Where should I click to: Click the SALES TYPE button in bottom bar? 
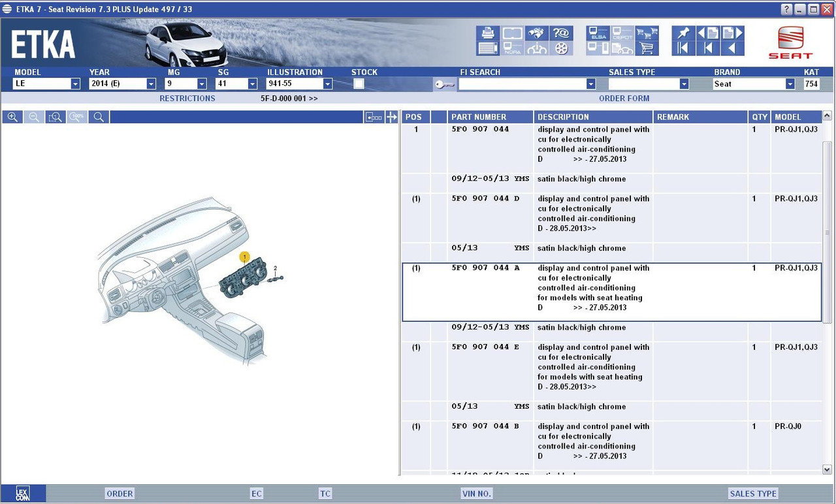[753, 494]
